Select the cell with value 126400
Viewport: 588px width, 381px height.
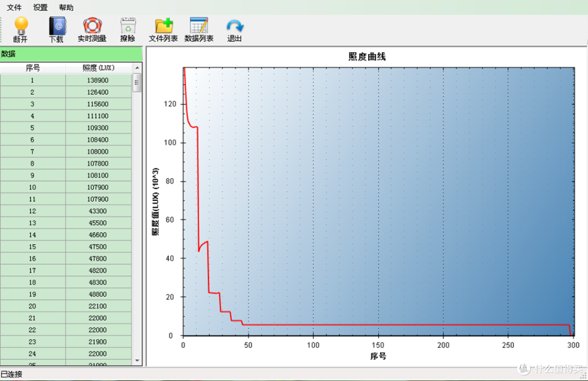pos(98,92)
